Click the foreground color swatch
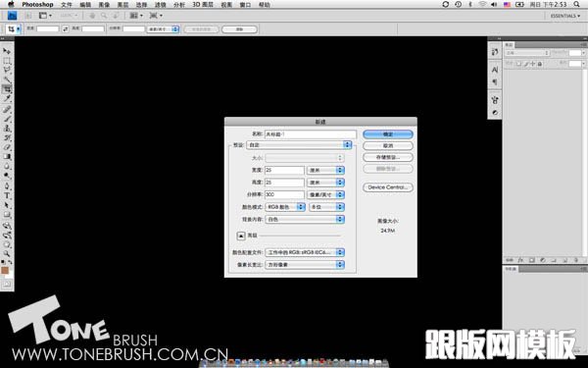The image size is (588, 368). [5, 271]
